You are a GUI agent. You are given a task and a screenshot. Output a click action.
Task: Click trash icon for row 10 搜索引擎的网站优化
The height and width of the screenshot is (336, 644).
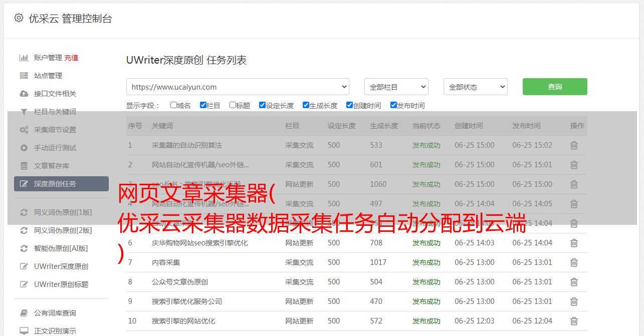(574, 321)
